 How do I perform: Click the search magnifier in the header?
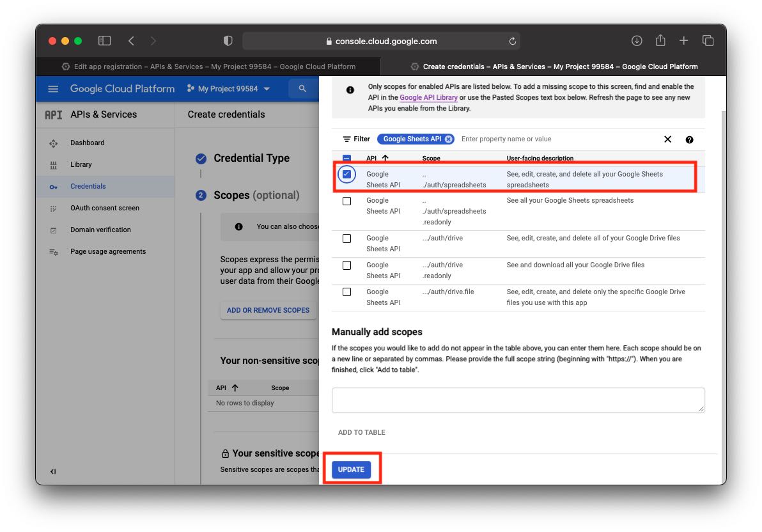[x=302, y=88]
